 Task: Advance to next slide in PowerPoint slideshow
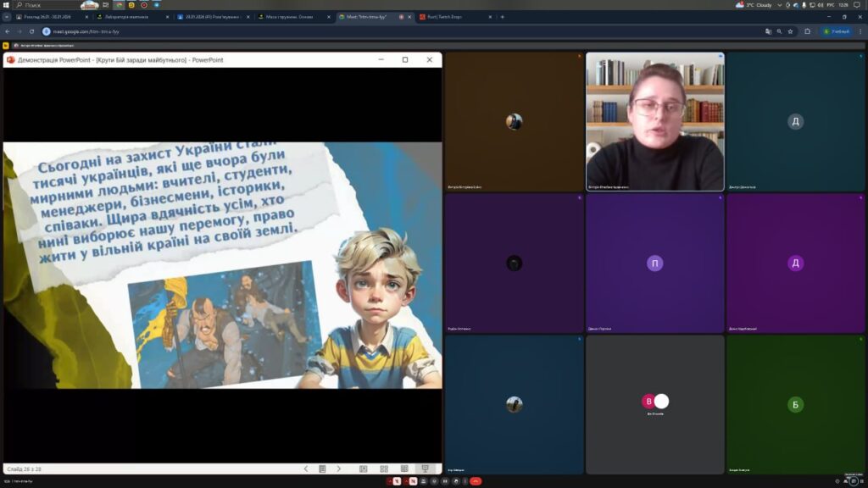tap(338, 469)
